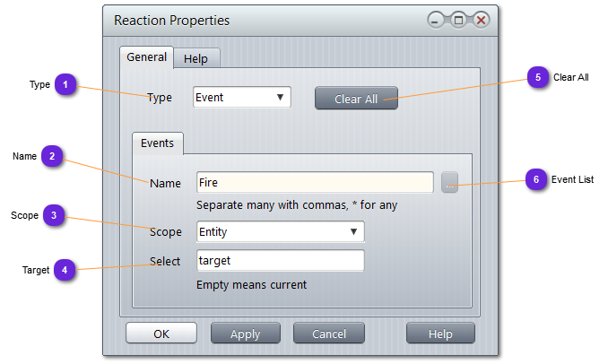Viewport: 608px width, 364px height.
Task: Open the event list browse button
Action: [x=449, y=182]
